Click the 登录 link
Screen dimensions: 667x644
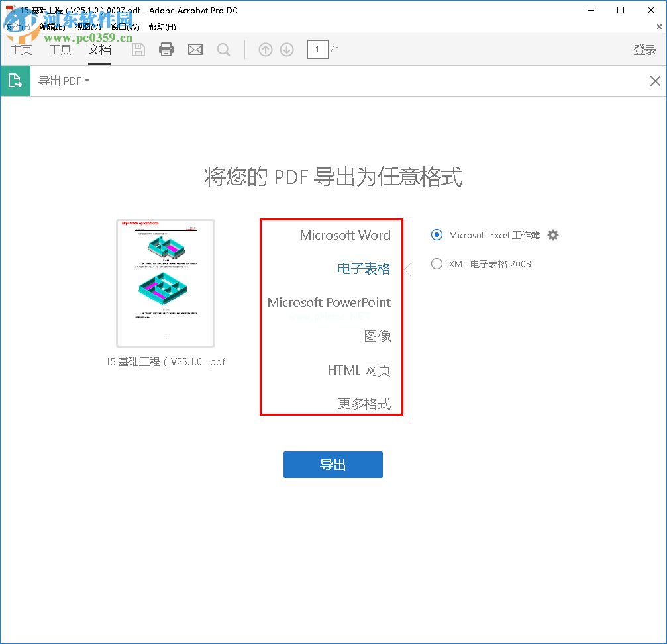[x=644, y=49]
